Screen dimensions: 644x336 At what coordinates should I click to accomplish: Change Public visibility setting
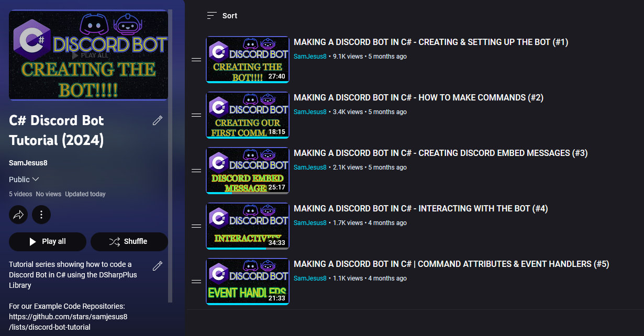point(24,180)
